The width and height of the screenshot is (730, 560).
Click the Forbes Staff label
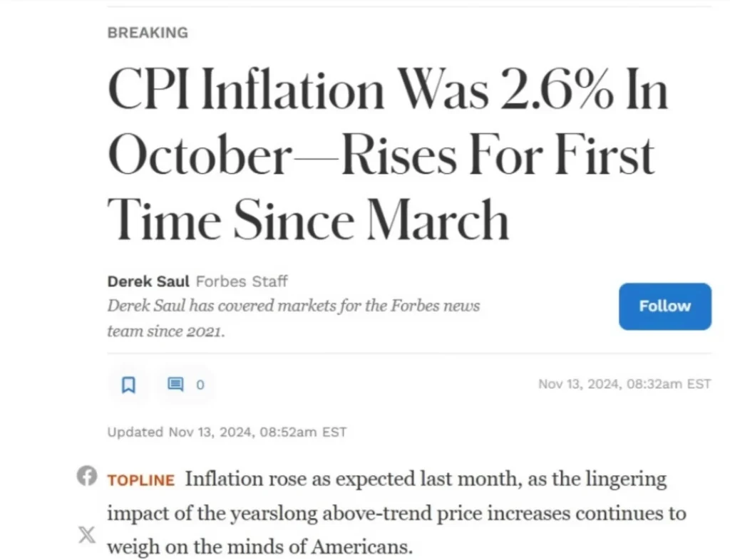click(x=242, y=281)
